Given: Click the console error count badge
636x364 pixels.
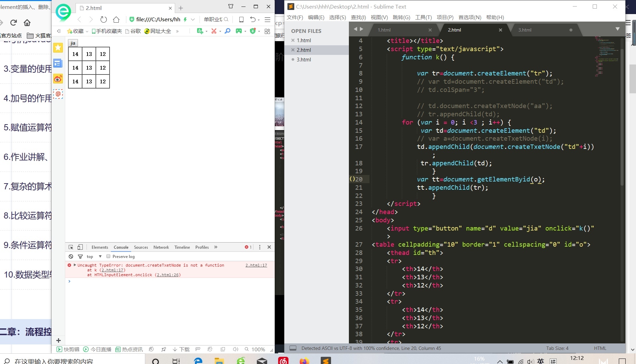Looking at the screenshot, I should [x=248, y=247].
